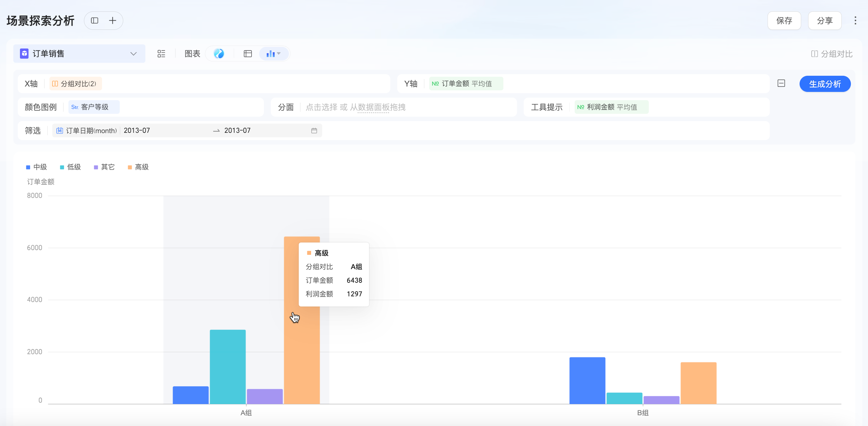Viewport: 868px width, 426px height.
Task: Click the plus icon to add analysis
Action: (112, 21)
